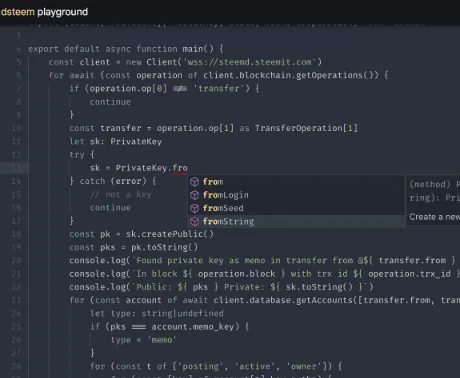The image size is (460, 378).
Task: Click 'pk.toString()' on line 19
Action: tap(164, 247)
